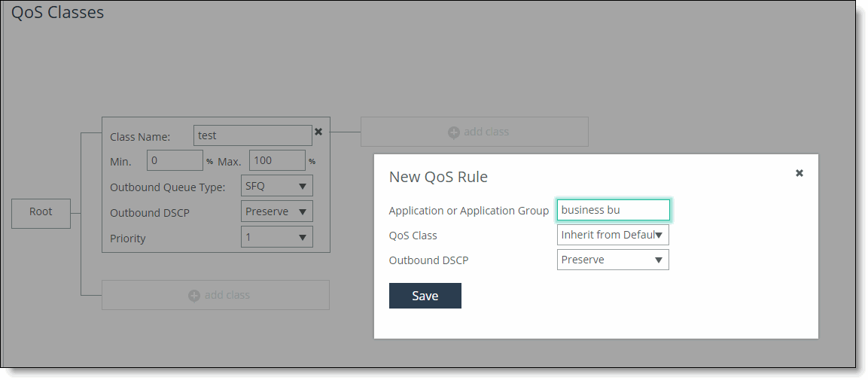Open the QoS Class dropdown
This screenshot has height=380, width=868.
click(x=613, y=235)
